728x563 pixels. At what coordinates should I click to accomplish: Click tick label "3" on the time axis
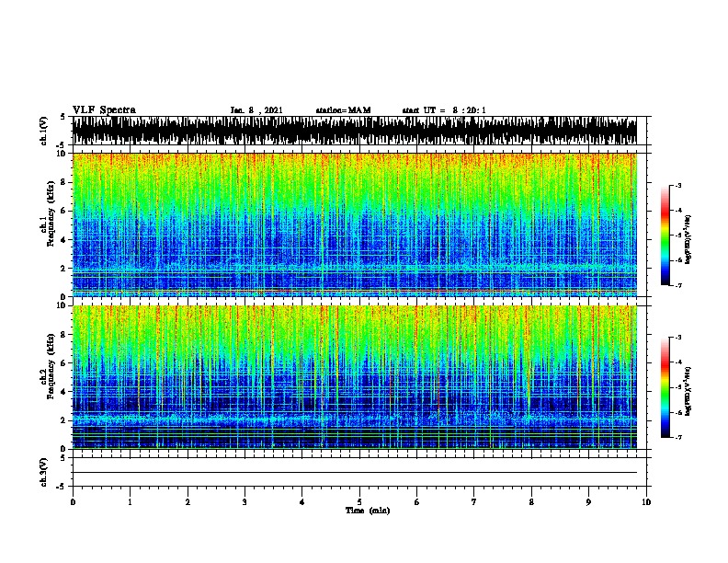245,502
